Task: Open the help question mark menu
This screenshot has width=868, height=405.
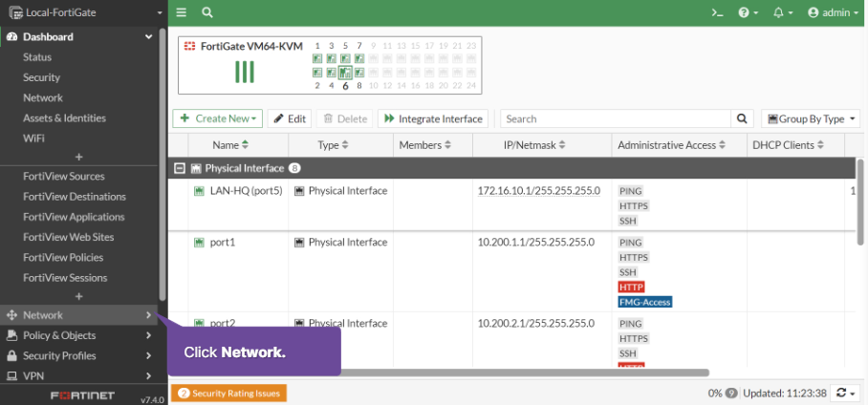Action: (x=748, y=12)
